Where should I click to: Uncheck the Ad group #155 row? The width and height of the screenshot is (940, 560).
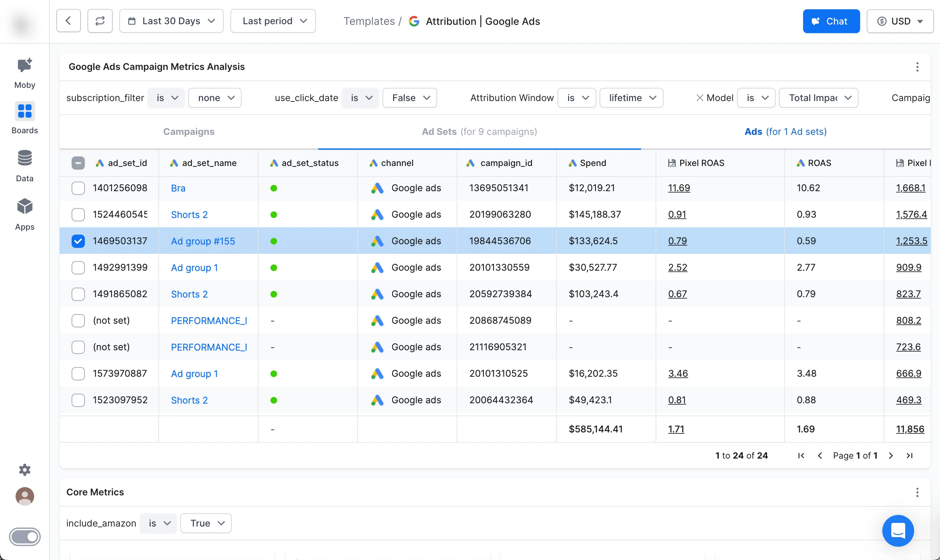(78, 241)
